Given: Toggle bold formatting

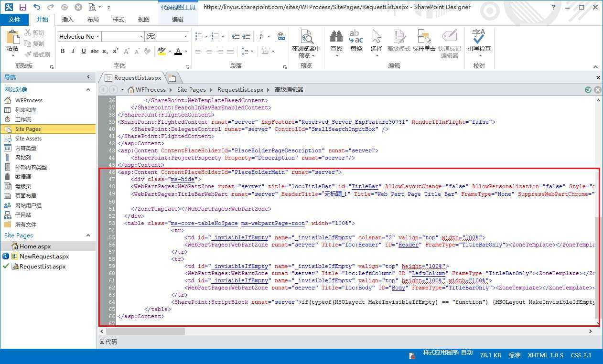Looking at the screenshot, I should [x=63, y=51].
